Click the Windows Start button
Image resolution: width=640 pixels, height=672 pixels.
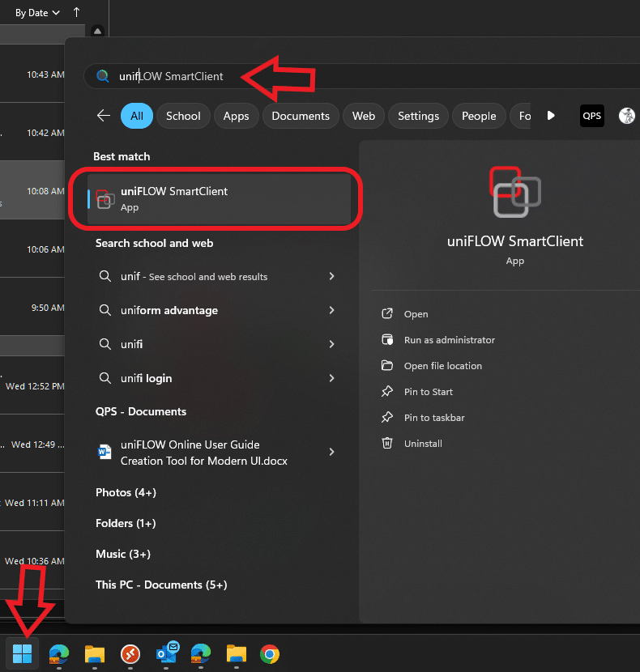click(x=23, y=653)
